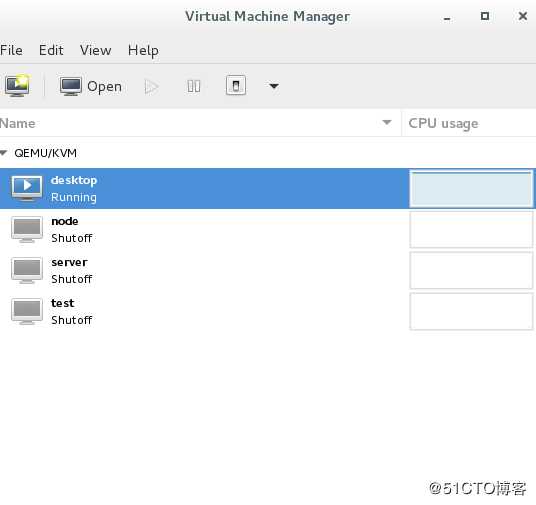Sort by the Name column header
The width and height of the screenshot is (536, 505).
tap(200, 123)
